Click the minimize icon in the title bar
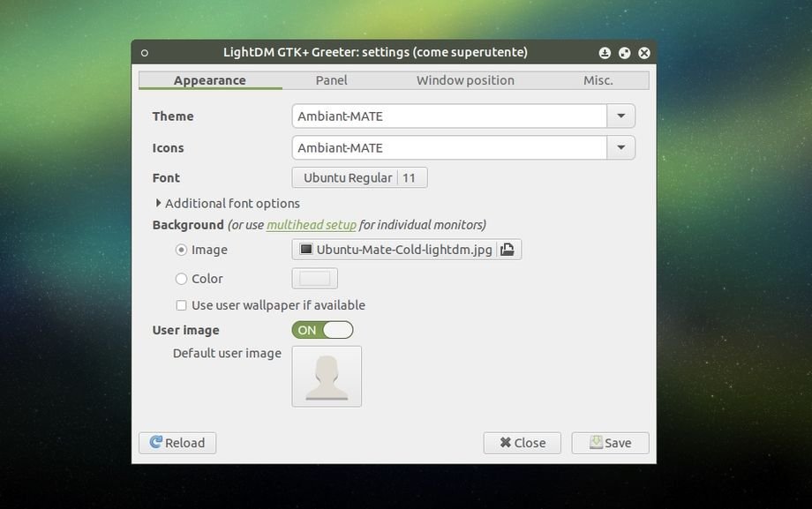Image resolution: width=812 pixels, height=509 pixels. click(605, 53)
